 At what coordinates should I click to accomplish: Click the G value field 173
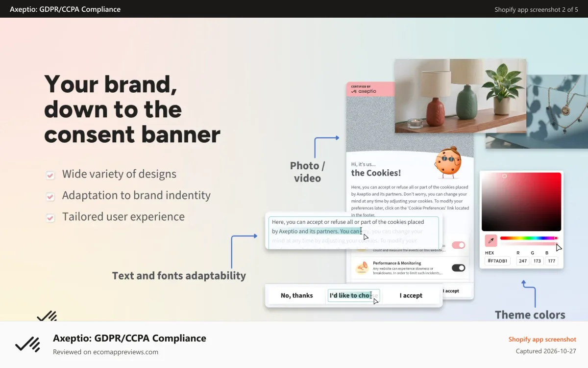point(538,261)
